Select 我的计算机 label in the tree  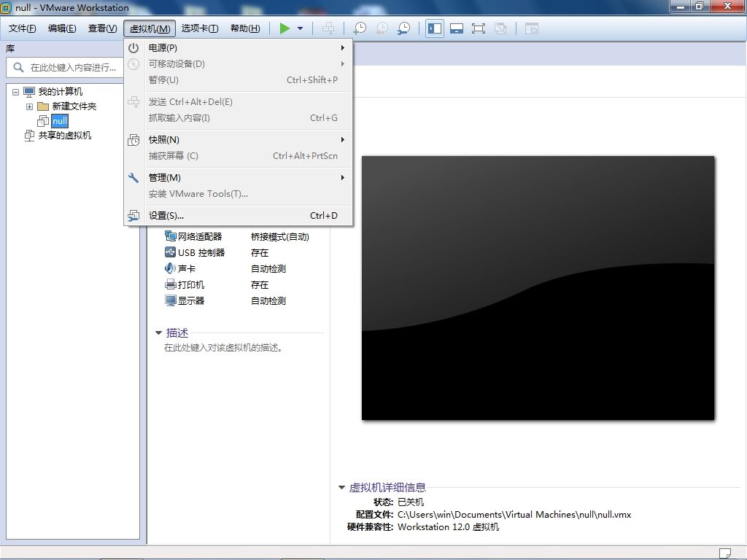click(x=61, y=91)
